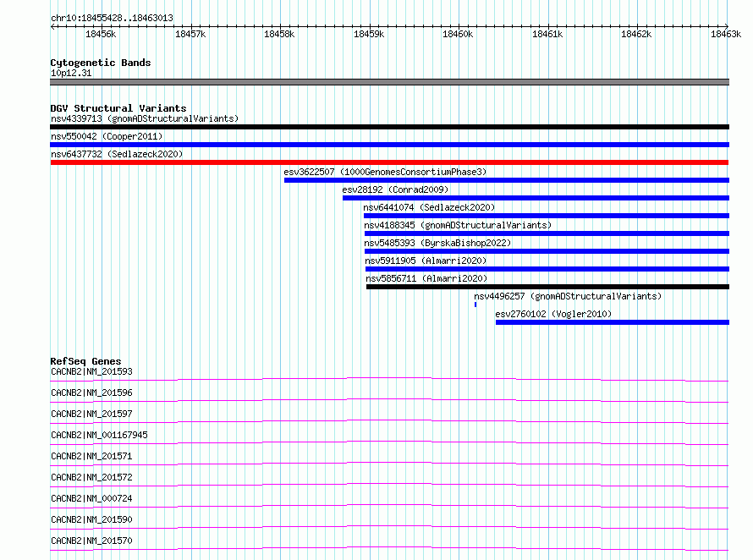The image size is (753, 560).
Task: Open variant label nsv4496257 (gnomADStructuralVariants)
Action: (568, 296)
